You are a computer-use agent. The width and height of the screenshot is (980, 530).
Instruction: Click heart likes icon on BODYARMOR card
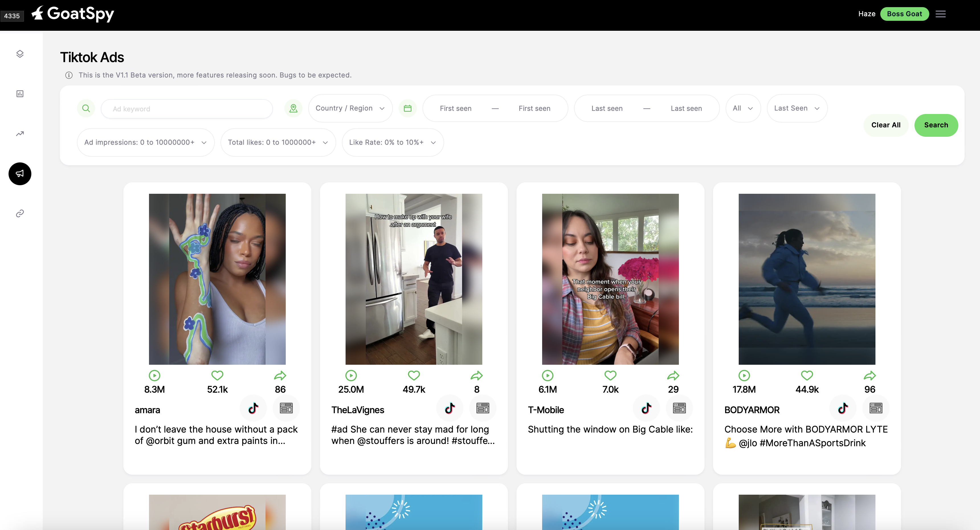coord(807,376)
